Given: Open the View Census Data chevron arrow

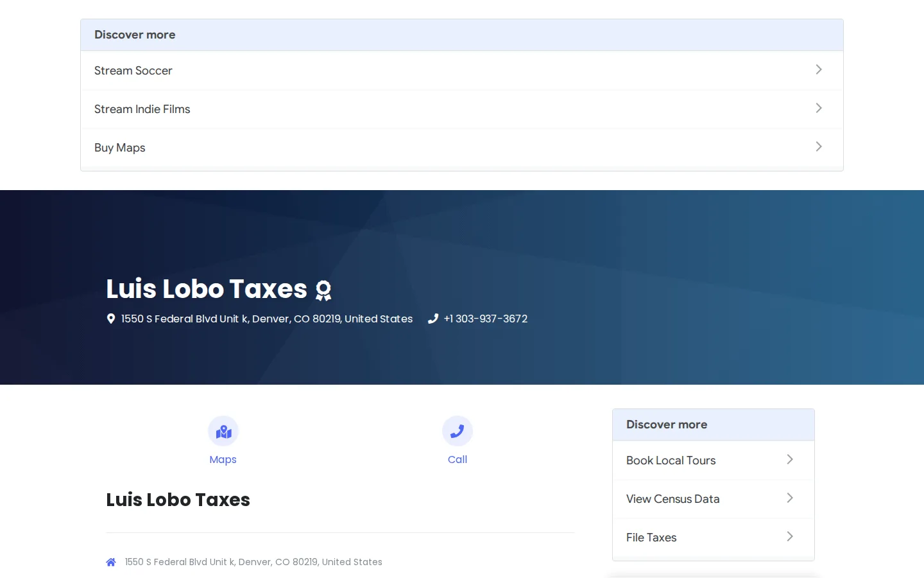Looking at the screenshot, I should tap(790, 498).
